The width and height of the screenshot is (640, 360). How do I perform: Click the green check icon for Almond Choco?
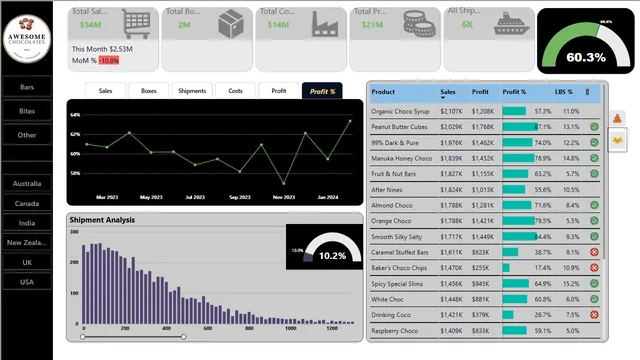click(594, 205)
